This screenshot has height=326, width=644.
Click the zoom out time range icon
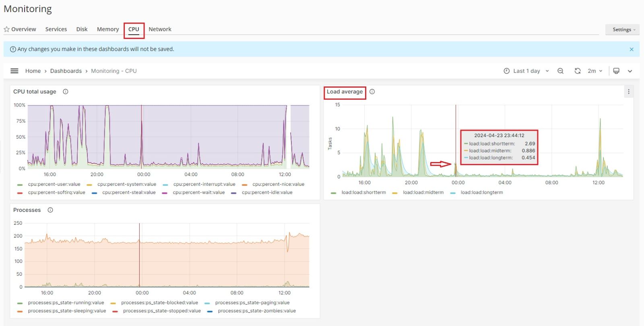(x=560, y=71)
